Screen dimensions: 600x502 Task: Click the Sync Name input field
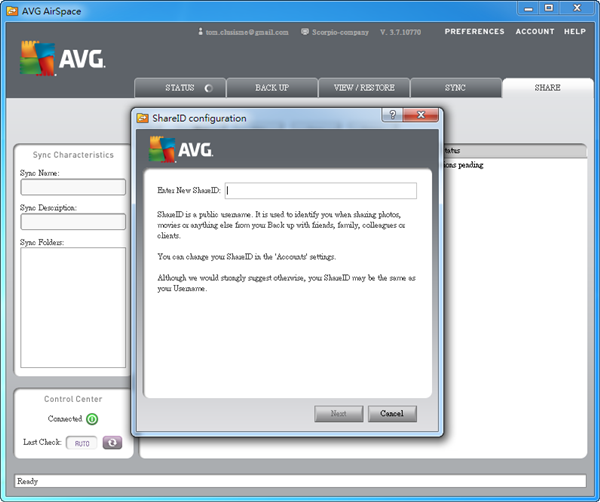point(73,187)
